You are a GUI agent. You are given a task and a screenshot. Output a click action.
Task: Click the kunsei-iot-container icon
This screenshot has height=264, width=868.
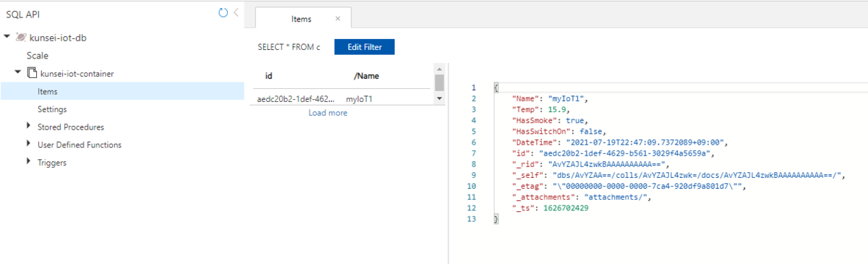click(32, 73)
